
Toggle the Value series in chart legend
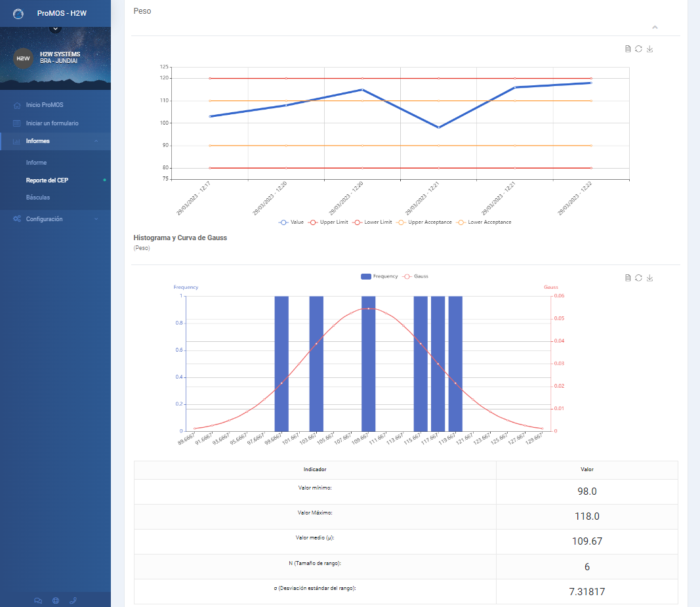tap(291, 222)
